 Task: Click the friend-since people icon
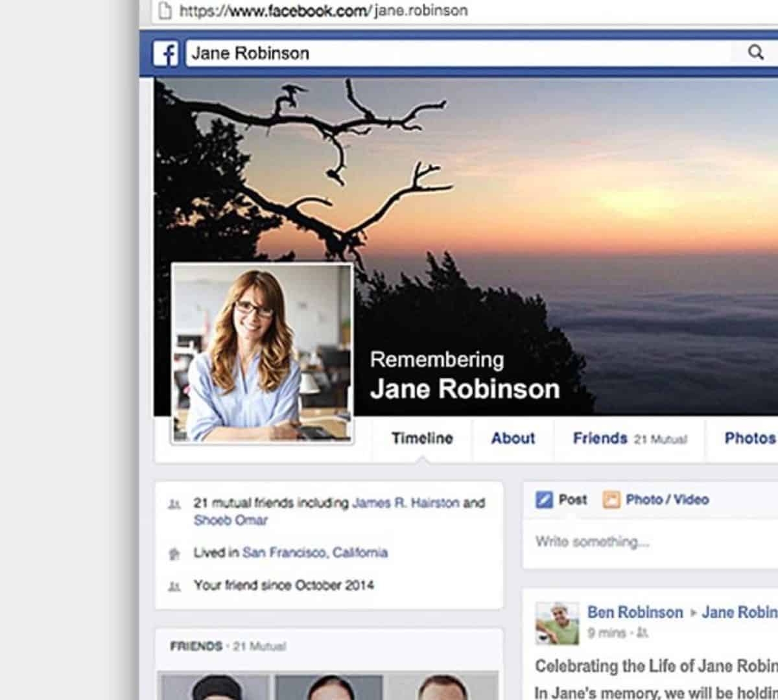point(174,586)
